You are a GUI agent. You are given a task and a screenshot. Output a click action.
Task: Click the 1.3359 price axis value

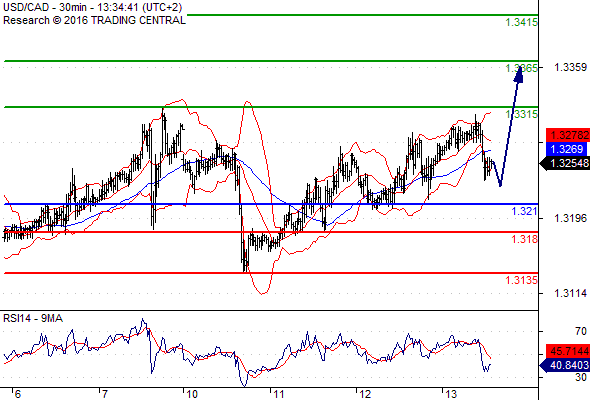click(570, 67)
